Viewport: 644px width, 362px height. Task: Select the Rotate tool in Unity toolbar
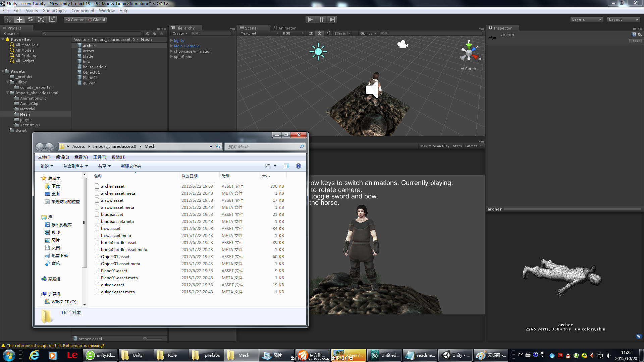(x=30, y=19)
